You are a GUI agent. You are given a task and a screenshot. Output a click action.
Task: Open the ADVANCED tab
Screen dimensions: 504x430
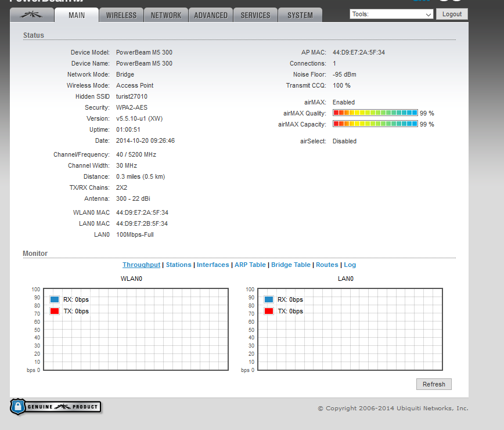pyautogui.click(x=211, y=15)
